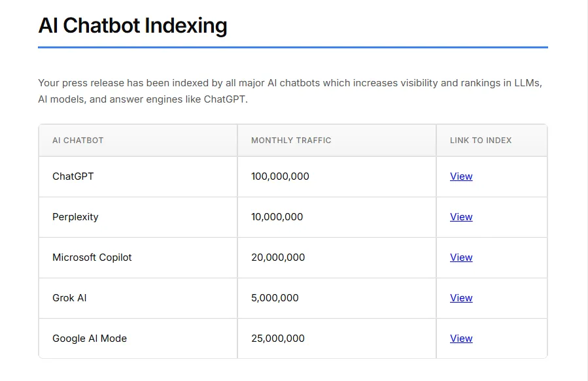Open the View link for ChatGPT
This screenshot has height=381, width=588.
coord(461,176)
